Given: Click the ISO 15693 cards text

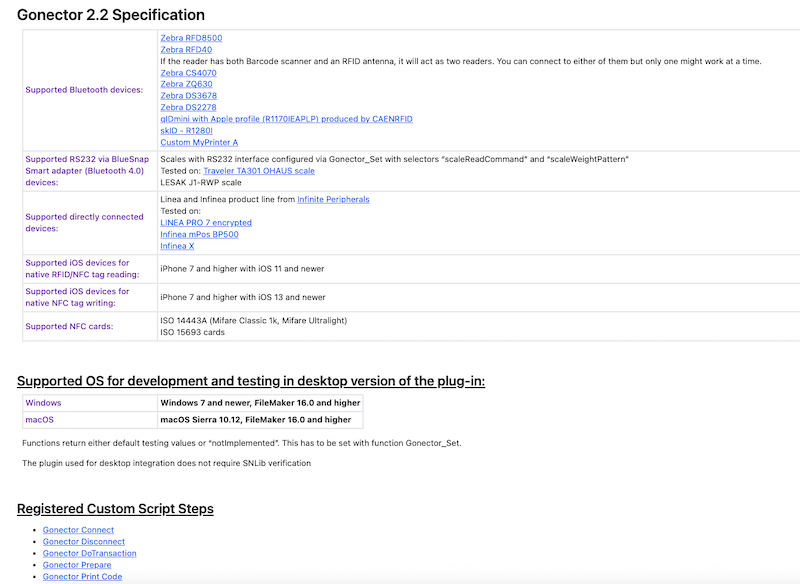Looking at the screenshot, I should point(192,333).
